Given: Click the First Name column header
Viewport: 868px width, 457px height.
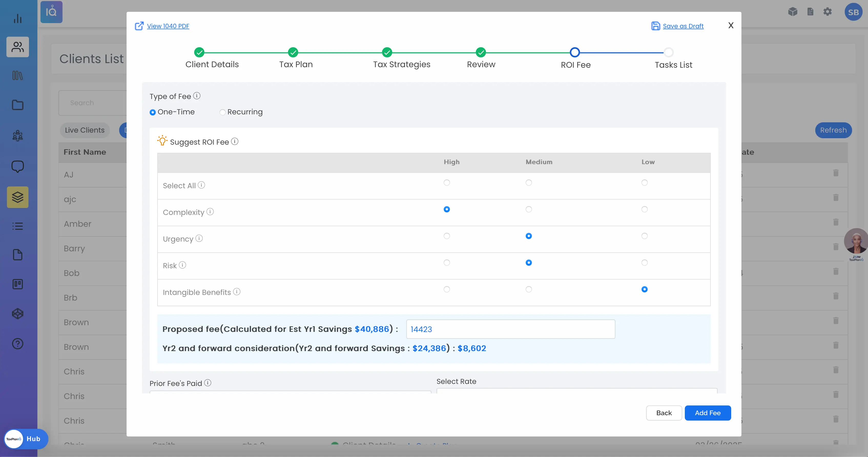Looking at the screenshot, I should 85,152.
